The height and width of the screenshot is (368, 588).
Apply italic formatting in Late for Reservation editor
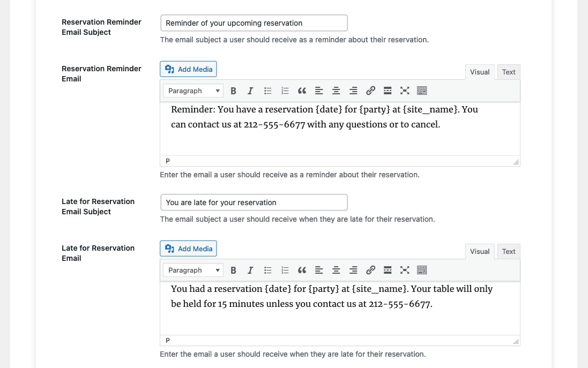point(250,269)
